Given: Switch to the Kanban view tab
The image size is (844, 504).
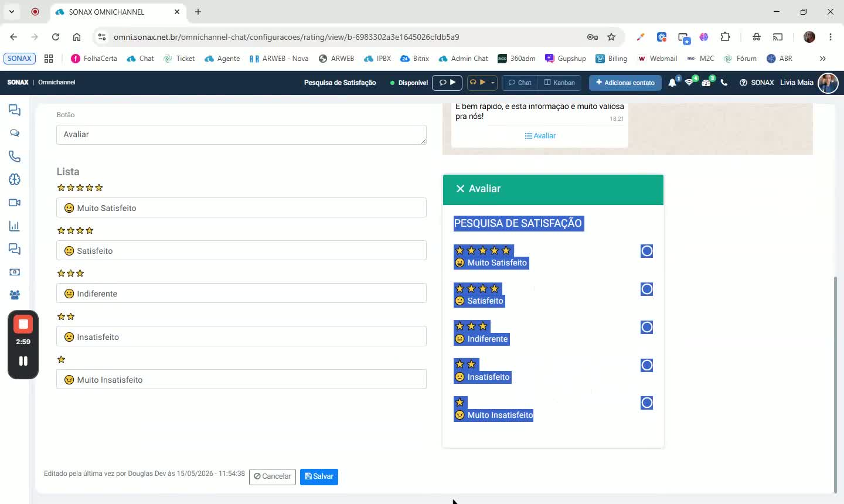Looking at the screenshot, I should tap(560, 83).
